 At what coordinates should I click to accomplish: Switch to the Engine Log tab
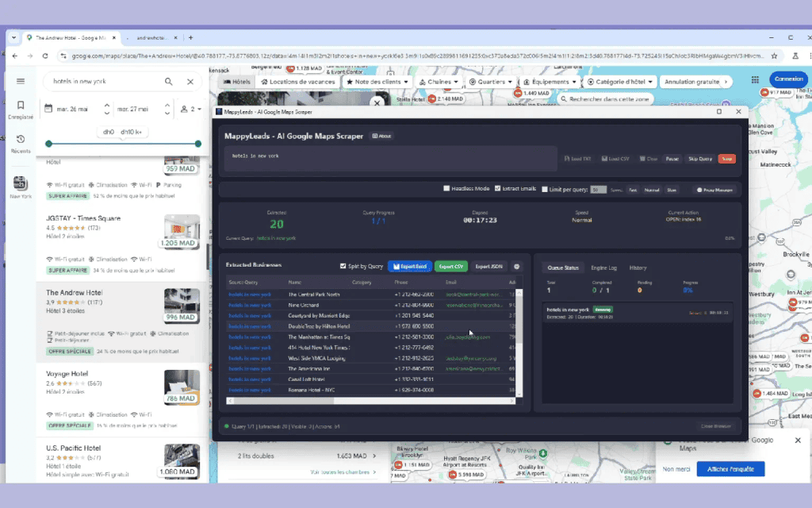click(x=603, y=267)
